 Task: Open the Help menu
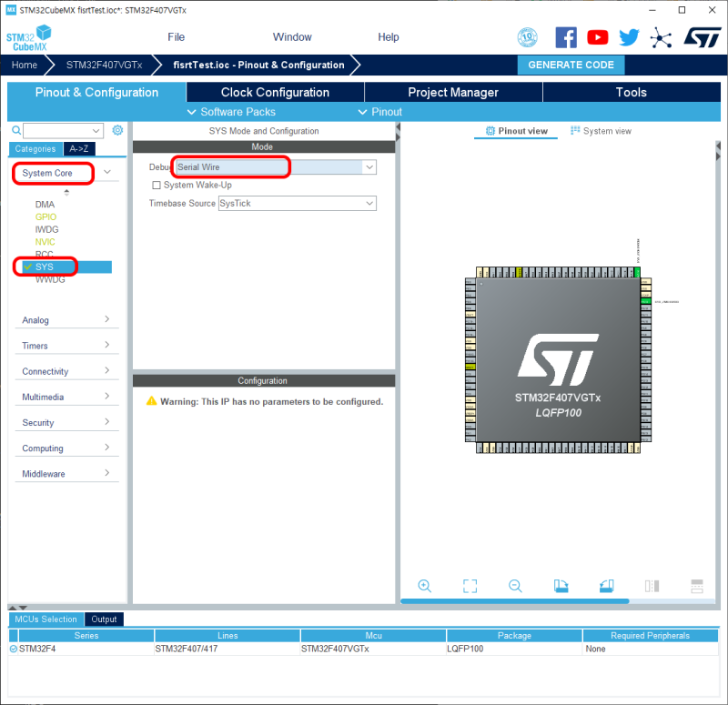389,37
